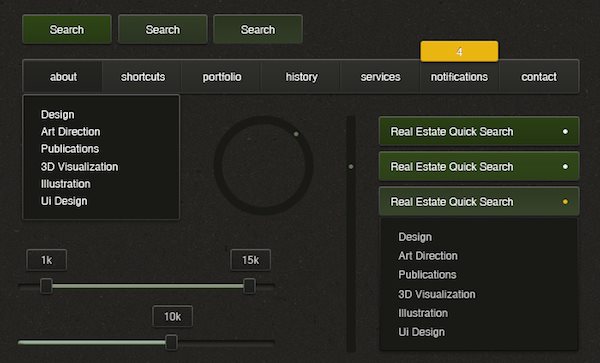The image size is (600, 363).
Task: Click the 1k value label
Action: (47, 260)
